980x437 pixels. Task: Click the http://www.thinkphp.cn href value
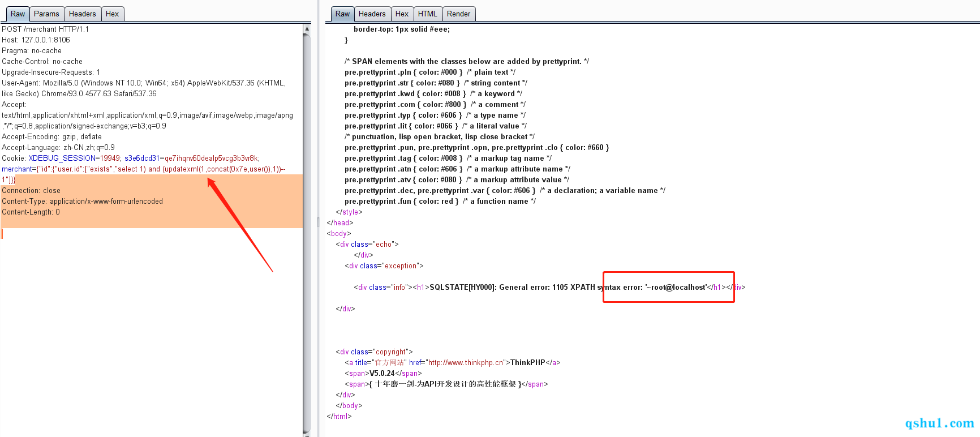pos(466,362)
